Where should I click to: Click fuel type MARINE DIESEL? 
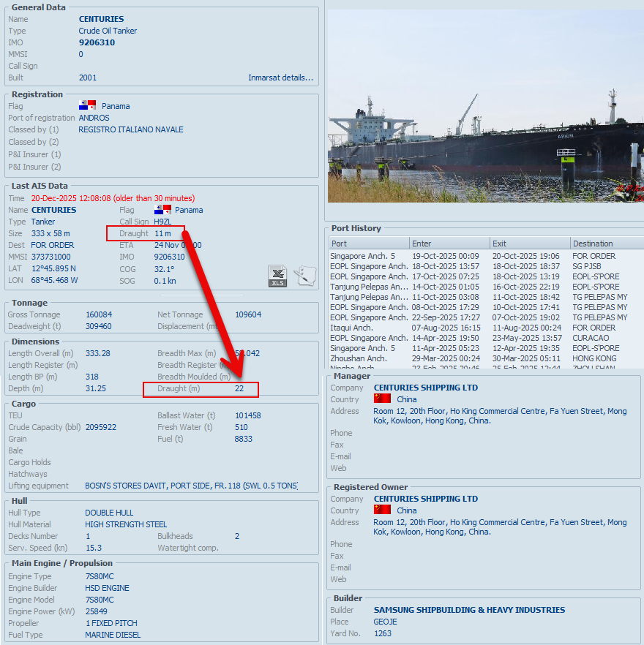click(x=113, y=635)
